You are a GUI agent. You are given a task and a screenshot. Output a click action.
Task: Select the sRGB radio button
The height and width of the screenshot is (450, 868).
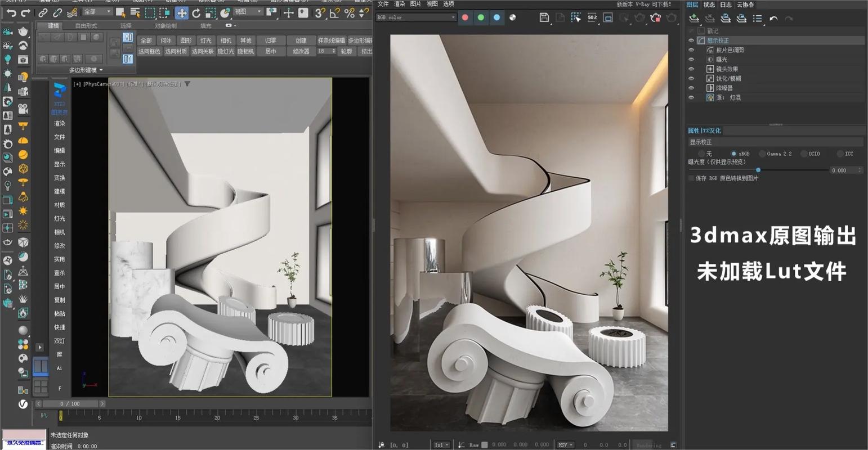pos(733,154)
